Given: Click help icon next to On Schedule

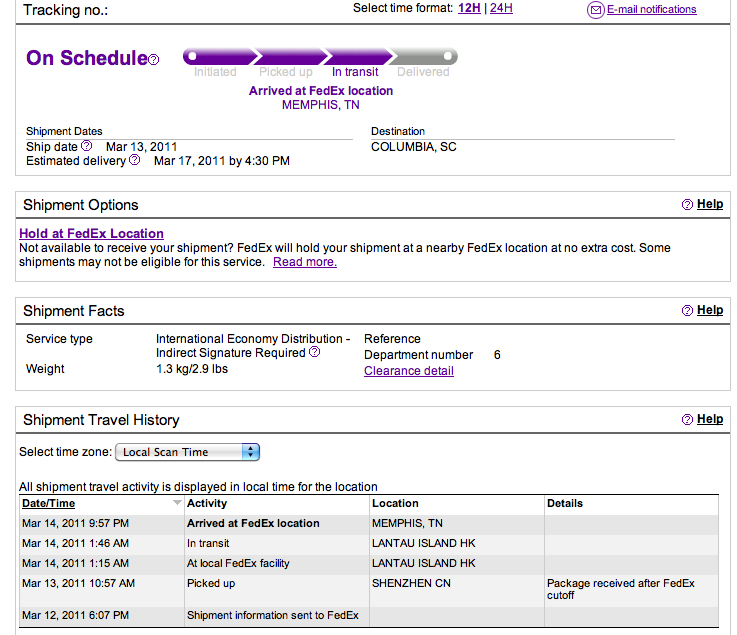Looking at the screenshot, I should click(154, 60).
